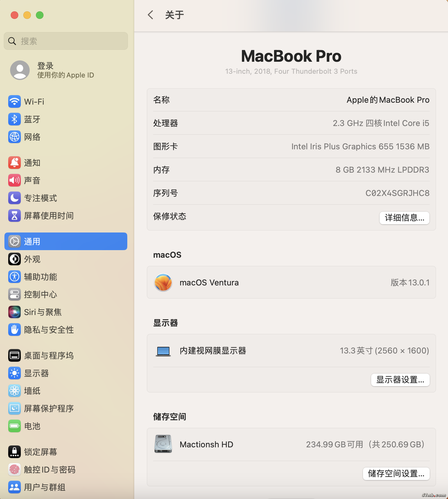Click the 储存空间 section heading
448x499 pixels.
coord(170,417)
